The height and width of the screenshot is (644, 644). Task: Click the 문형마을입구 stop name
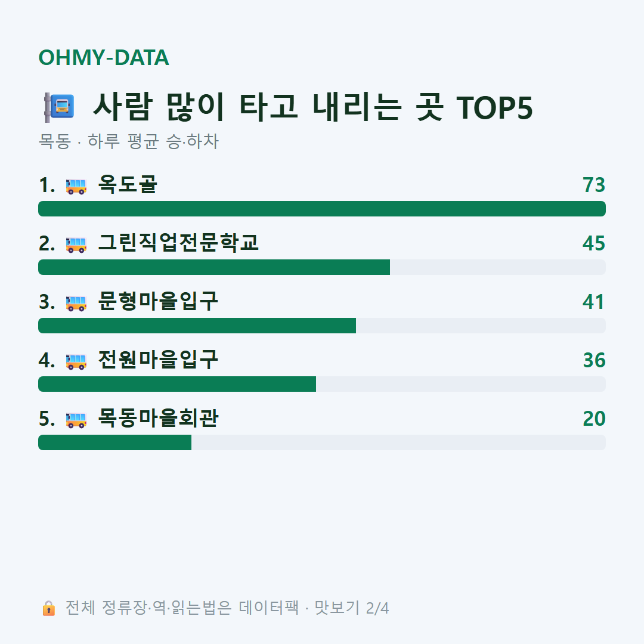click(158, 302)
